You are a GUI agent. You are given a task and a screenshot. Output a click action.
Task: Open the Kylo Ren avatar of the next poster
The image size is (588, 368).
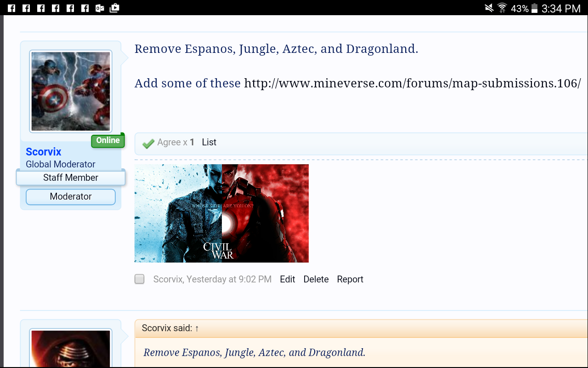click(x=71, y=348)
